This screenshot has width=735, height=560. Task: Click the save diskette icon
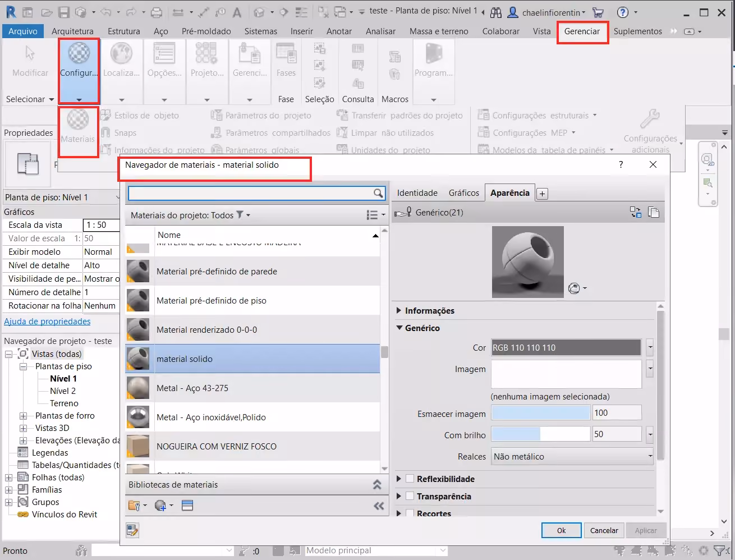pos(64,12)
